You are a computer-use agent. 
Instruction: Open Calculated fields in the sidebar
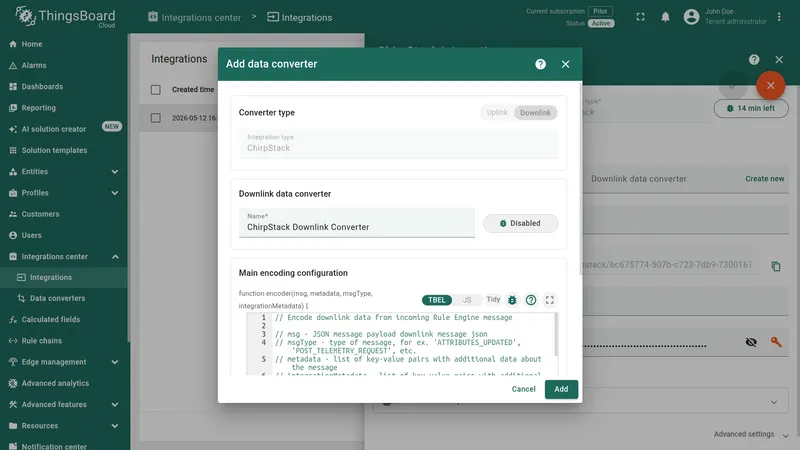point(64,319)
